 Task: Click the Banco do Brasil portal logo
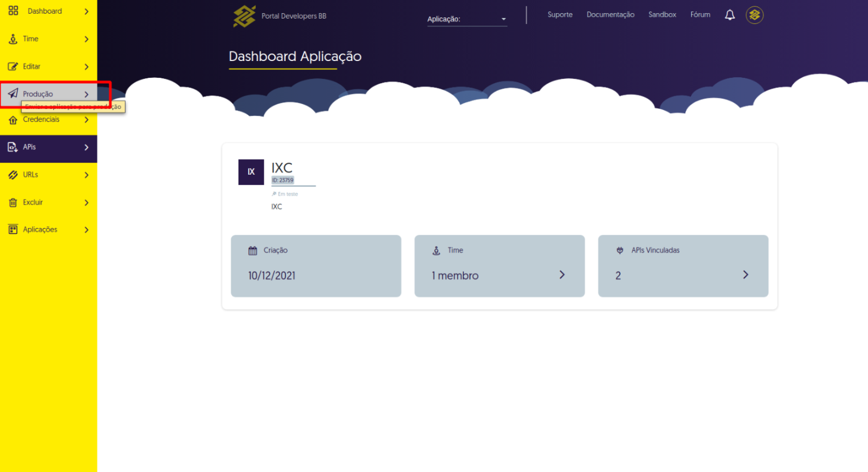point(244,16)
